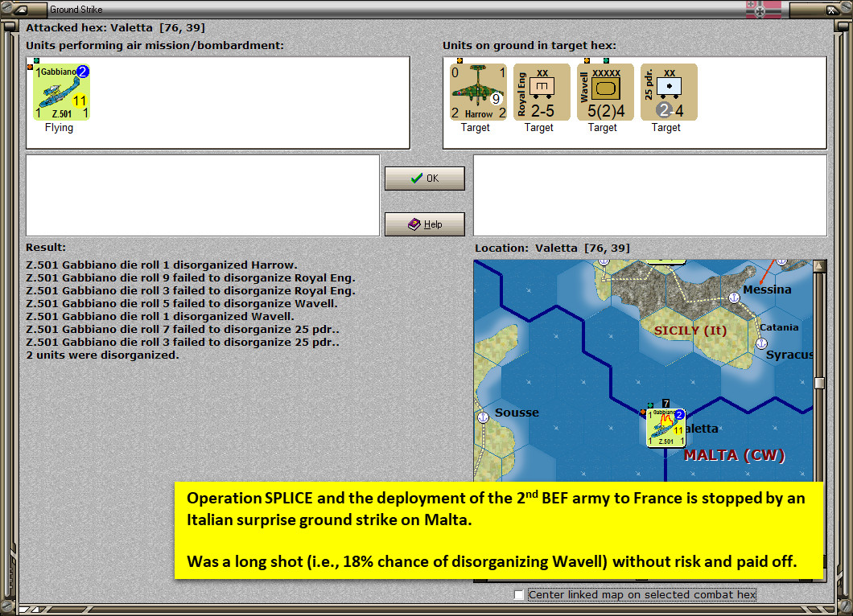This screenshot has height=616, width=853.
Task: Click result line 'die roll 1 disorganized Wavell'
Action: tap(160, 316)
